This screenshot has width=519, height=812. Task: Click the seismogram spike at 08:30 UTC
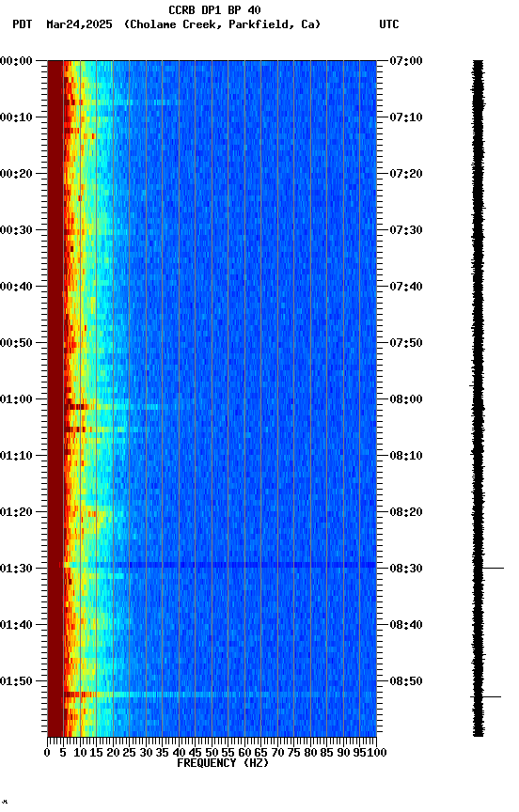[x=493, y=569]
